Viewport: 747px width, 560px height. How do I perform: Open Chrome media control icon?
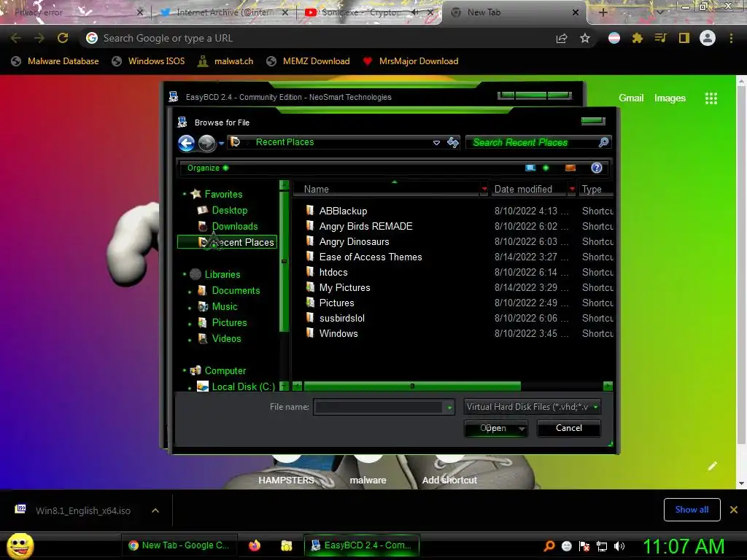click(x=660, y=38)
